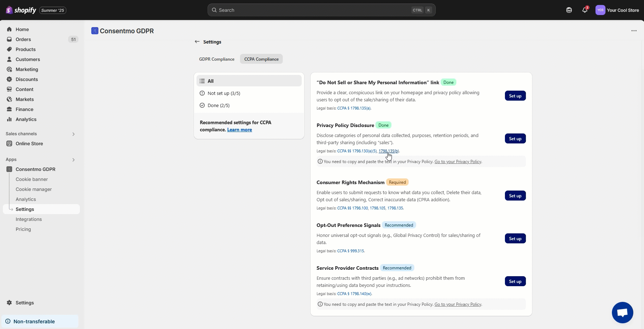Click the 51 orders count badge
The width and height of the screenshot is (644, 329).
(73, 39)
